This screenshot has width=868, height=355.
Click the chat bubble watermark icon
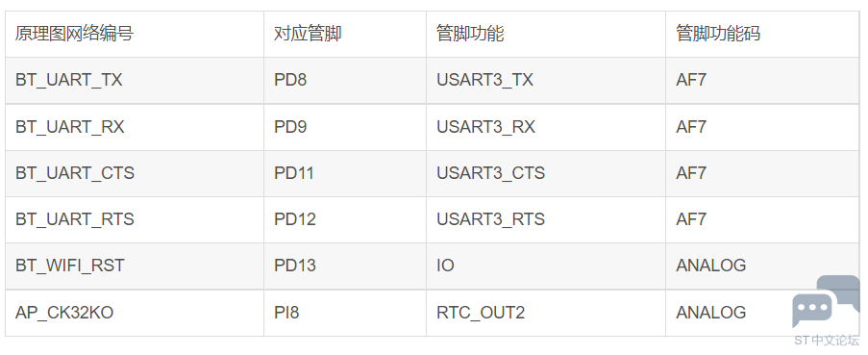point(826,302)
